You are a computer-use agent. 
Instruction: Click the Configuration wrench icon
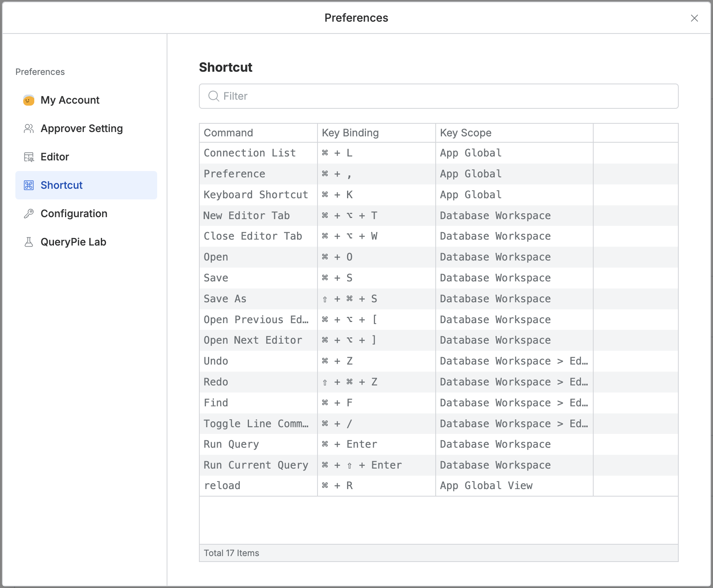pyautogui.click(x=29, y=214)
